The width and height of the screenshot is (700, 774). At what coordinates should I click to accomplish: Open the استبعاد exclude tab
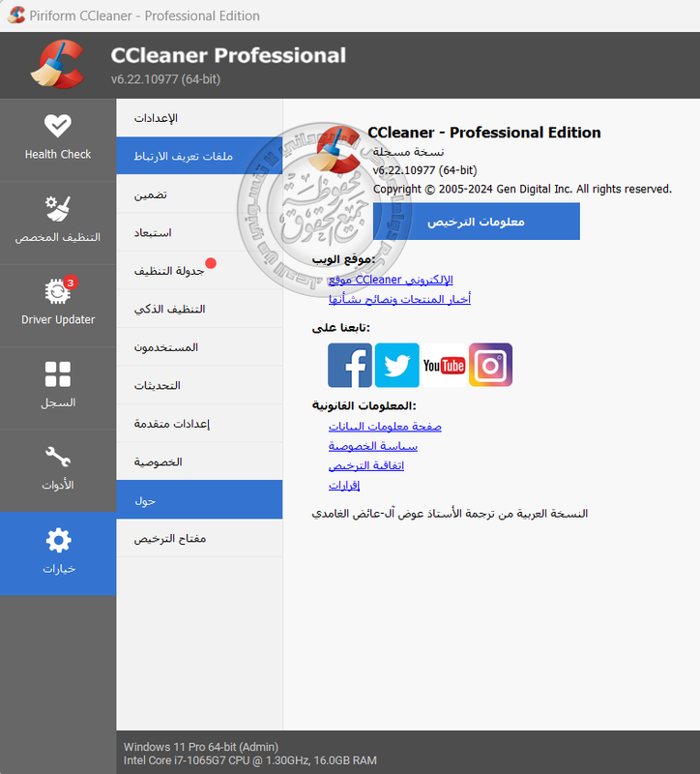pyautogui.click(x=199, y=232)
